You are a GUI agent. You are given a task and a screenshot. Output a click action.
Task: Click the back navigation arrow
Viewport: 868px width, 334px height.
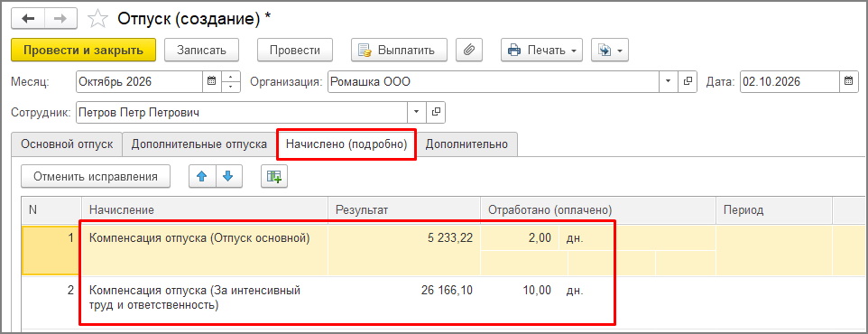28,19
